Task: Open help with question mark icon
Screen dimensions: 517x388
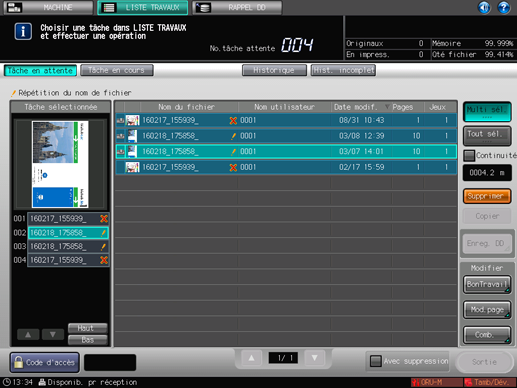Action: click(504, 7)
